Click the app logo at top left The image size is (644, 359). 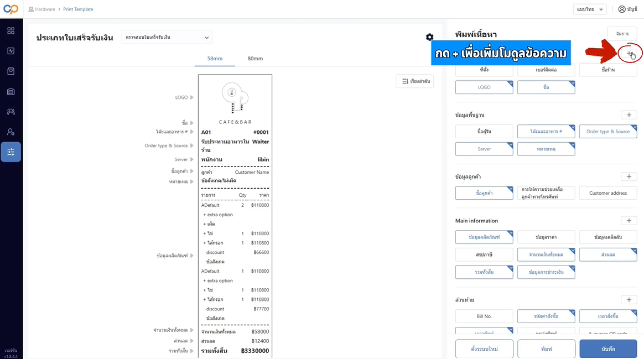pyautogui.click(x=11, y=9)
